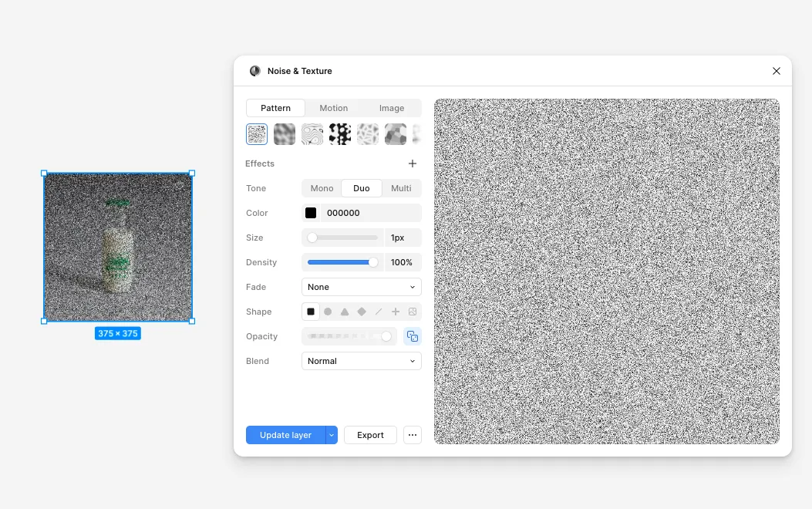Choose the triangle shape

pos(345,312)
